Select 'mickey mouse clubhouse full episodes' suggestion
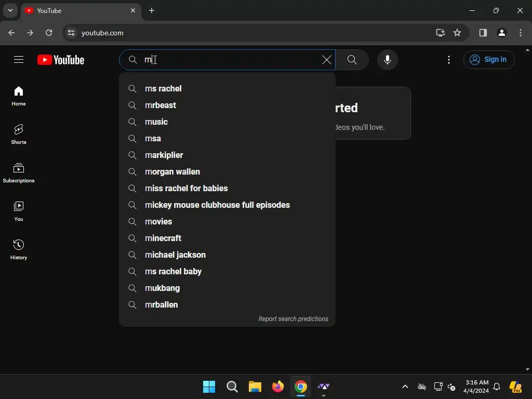The height and width of the screenshot is (399, 532). pos(227,205)
